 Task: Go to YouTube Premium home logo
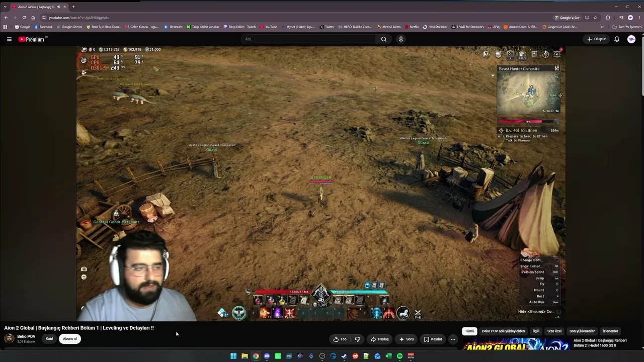[x=32, y=39]
